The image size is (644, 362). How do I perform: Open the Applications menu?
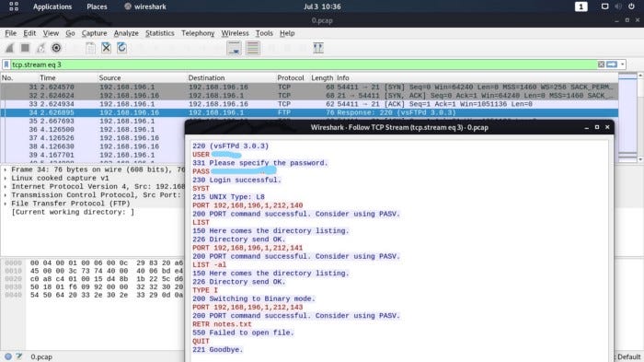point(52,6)
